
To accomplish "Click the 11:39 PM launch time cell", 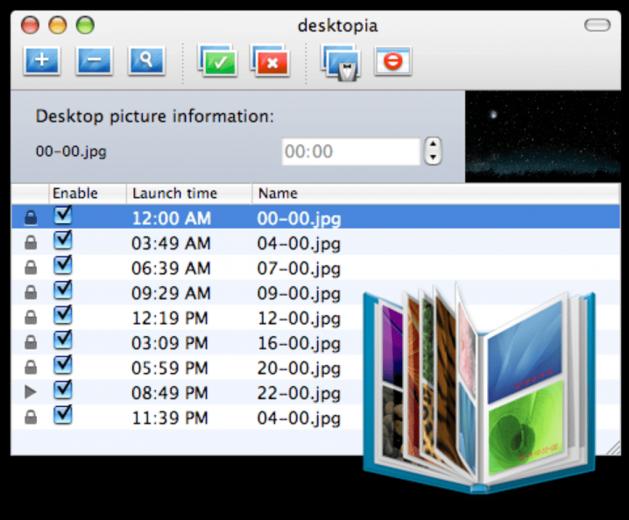I will click(170, 418).
